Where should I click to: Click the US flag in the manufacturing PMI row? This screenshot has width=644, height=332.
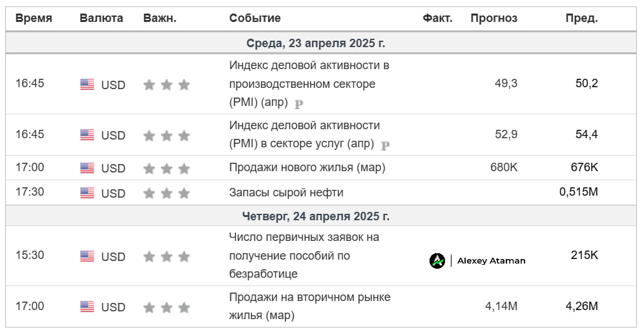click(x=87, y=84)
